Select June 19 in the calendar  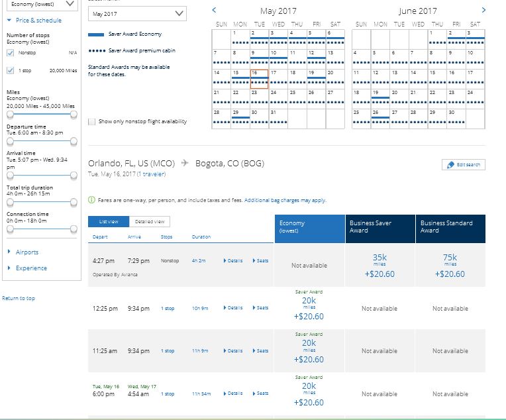pos(380,99)
